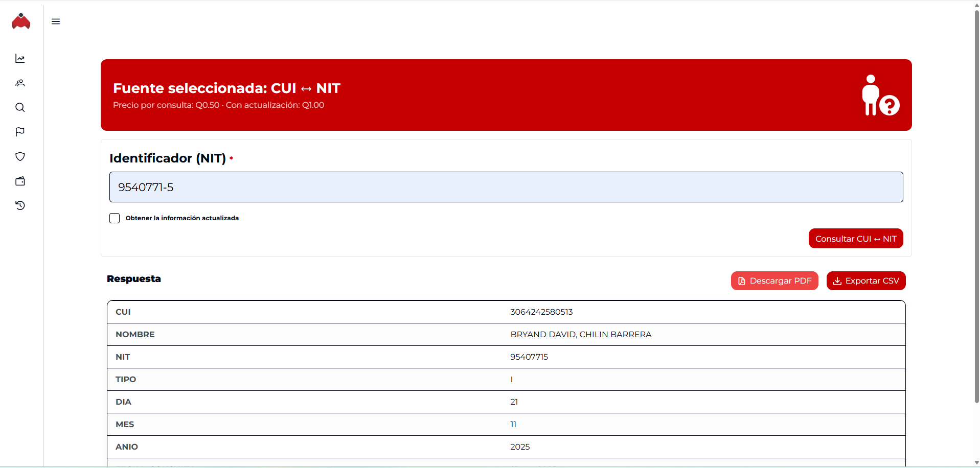Click the person with question mark icon
The height and width of the screenshot is (468, 980).
pyautogui.click(x=879, y=96)
